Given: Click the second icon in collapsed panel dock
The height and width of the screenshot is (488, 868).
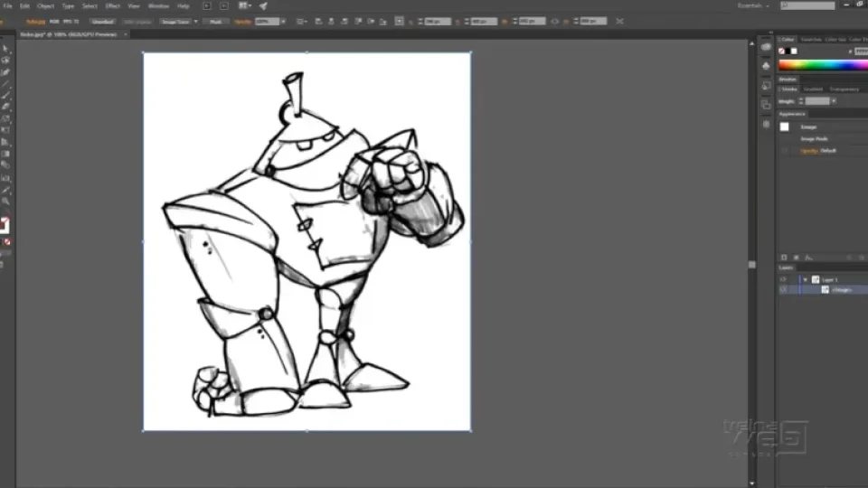Looking at the screenshot, I should click(766, 66).
